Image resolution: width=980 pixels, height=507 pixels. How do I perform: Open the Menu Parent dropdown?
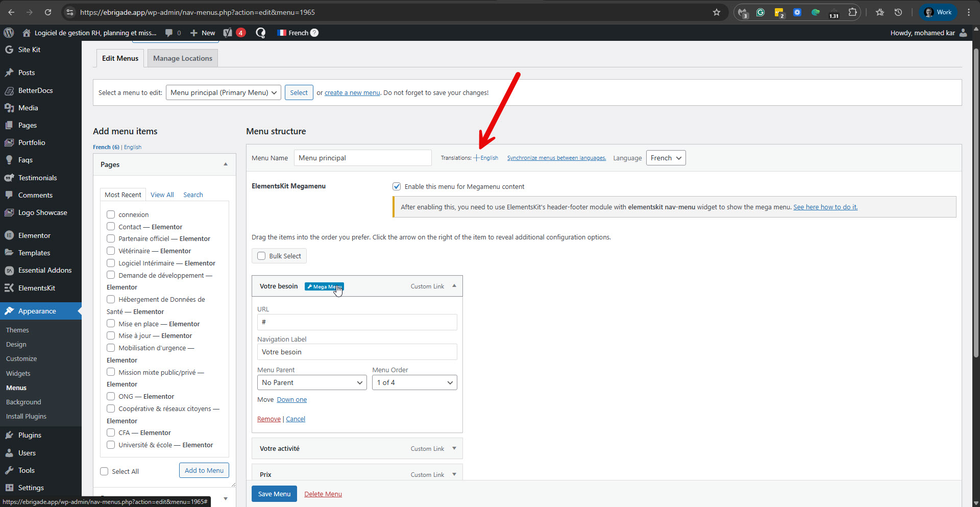point(312,382)
